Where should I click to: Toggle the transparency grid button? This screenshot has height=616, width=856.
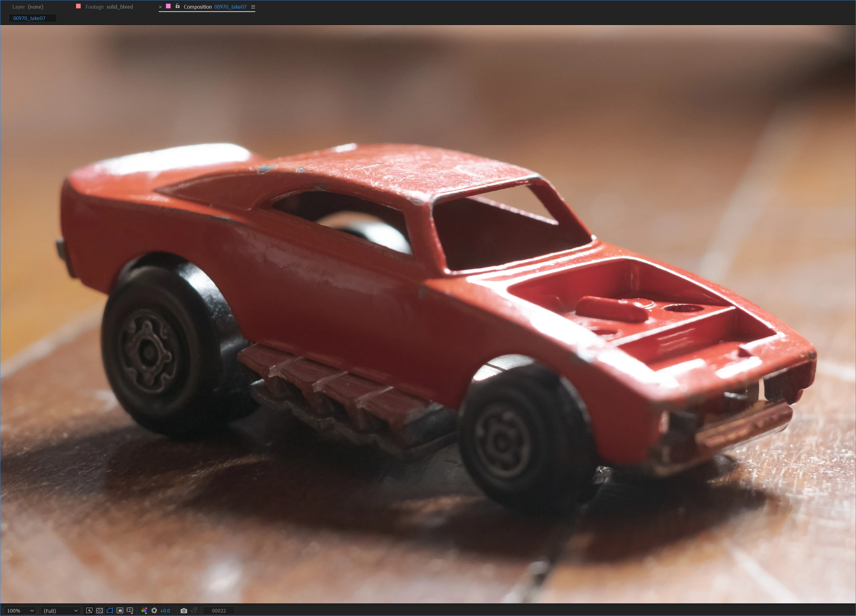click(99, 610)
